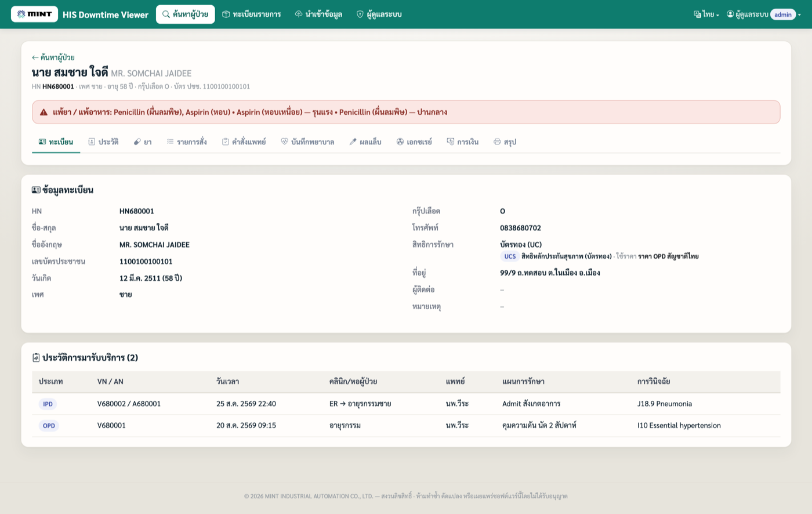
Task: Click the ID card icon beside ข้อมูลทะเบียน
Action: (x=36, y=190)
